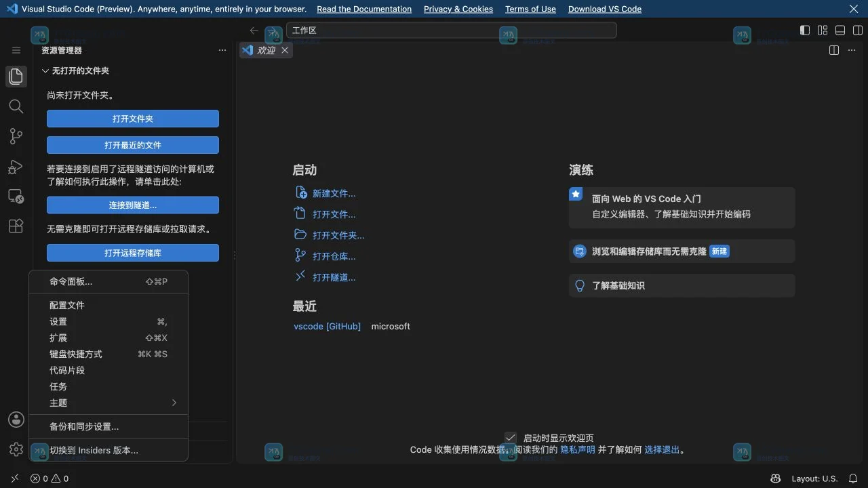Open the Explorer view in activity bar

[16, 77]
